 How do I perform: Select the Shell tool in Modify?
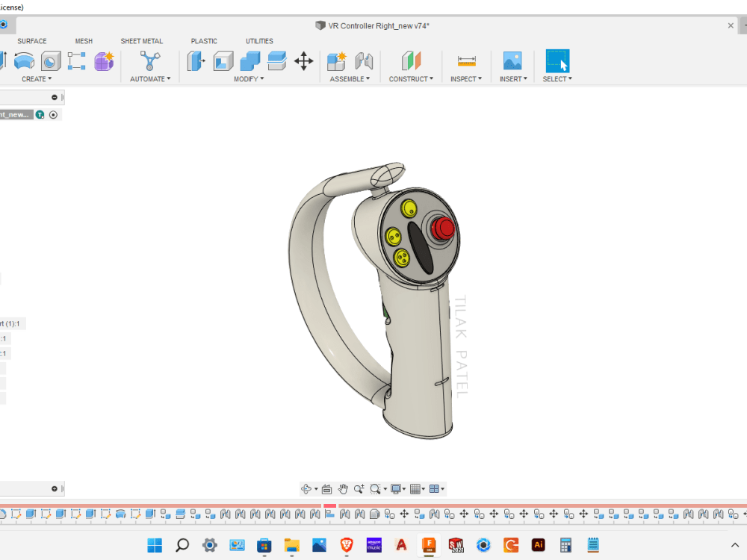tap(223, 61)
